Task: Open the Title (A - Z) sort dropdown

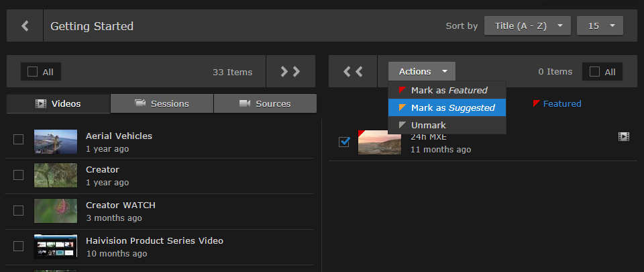Action: point(527,26)
